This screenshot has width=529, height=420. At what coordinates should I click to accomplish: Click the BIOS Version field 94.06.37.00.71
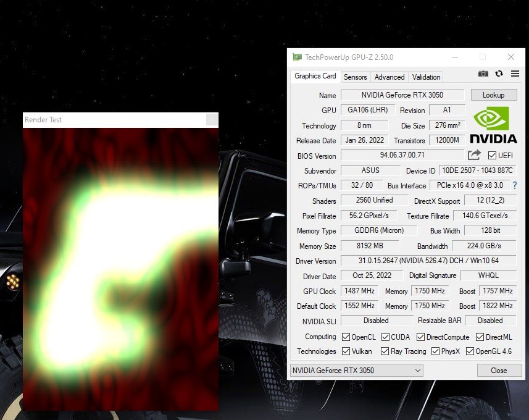click(402, 155)
